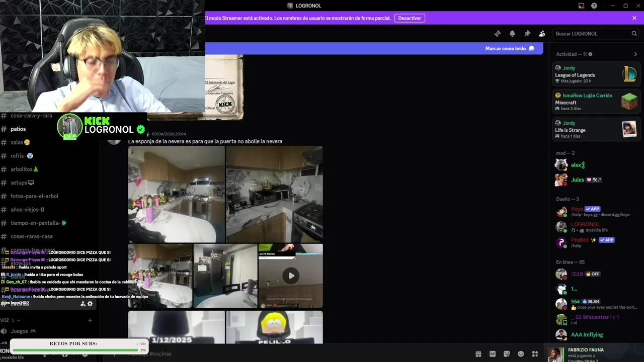
Task: Open the Discord help question mark icon
Action: coord(594,6)
